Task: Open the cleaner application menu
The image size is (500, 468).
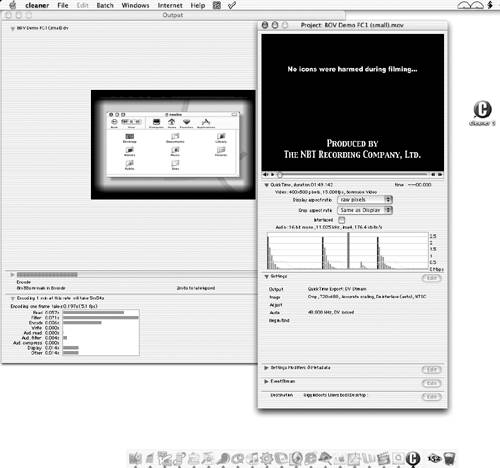Action: coord(37,5)
